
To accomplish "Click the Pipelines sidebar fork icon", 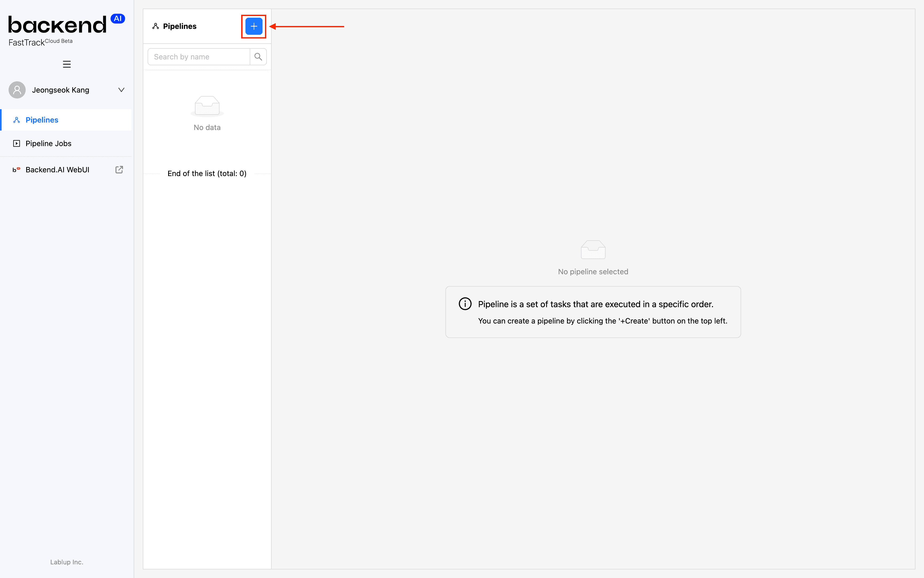I will (x=16, y=120).
